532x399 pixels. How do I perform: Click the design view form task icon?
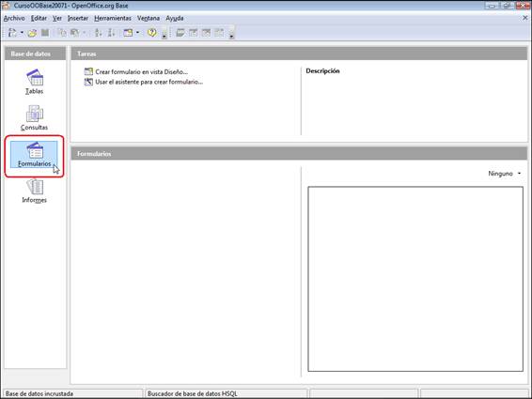tap(88, 71)
